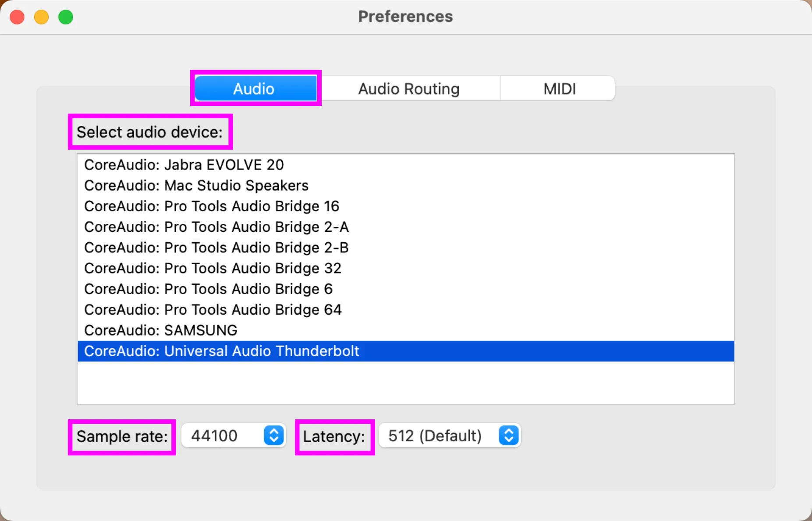Screen dimensions: 812x521
Task: Open the Audio Routing tab
Action: [x=408, y=89]
